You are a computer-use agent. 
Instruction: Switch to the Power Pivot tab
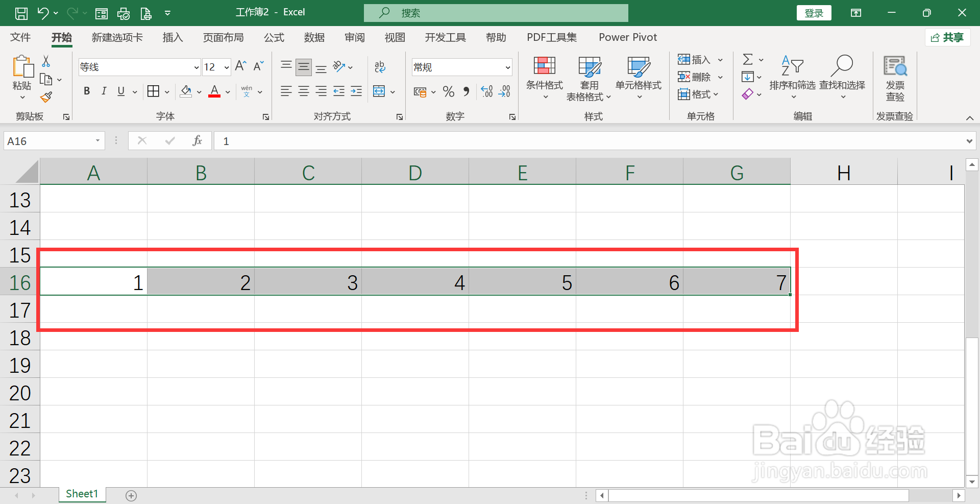(x=628, y=37)
